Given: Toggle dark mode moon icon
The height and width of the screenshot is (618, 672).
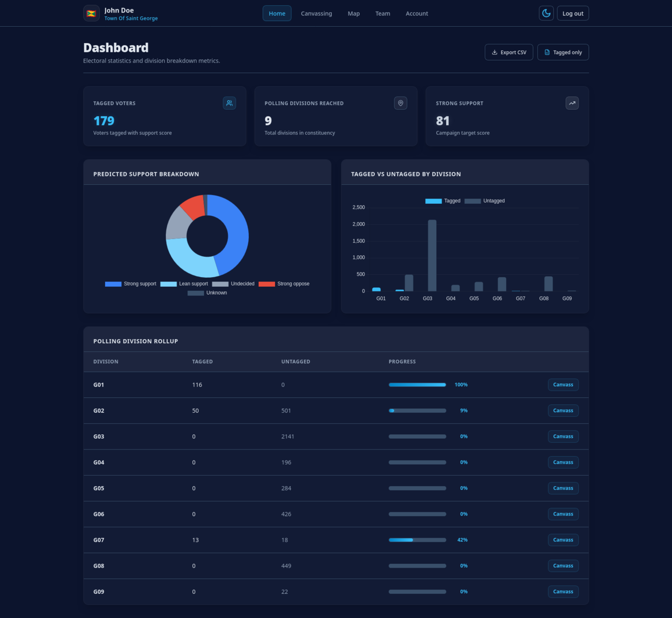Looking at the screenshot, I should pyautogui.click(x=547, y=14).
